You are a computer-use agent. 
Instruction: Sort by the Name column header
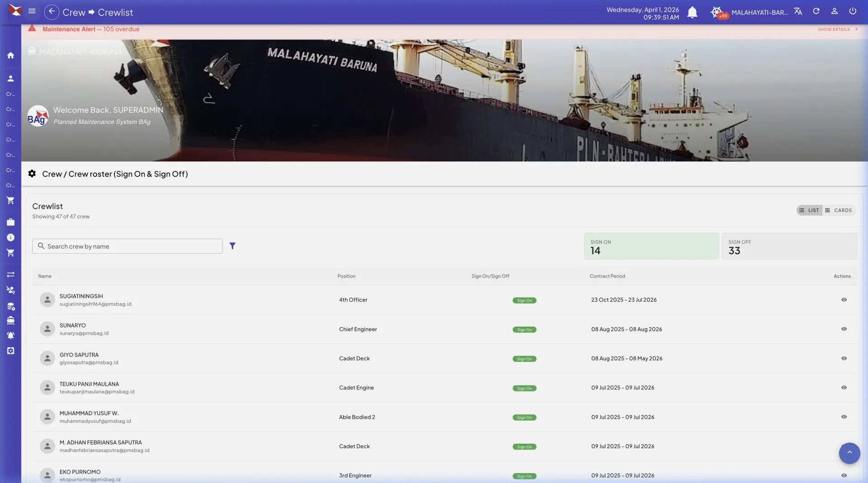pyautogui.click(x=45, y=276)
